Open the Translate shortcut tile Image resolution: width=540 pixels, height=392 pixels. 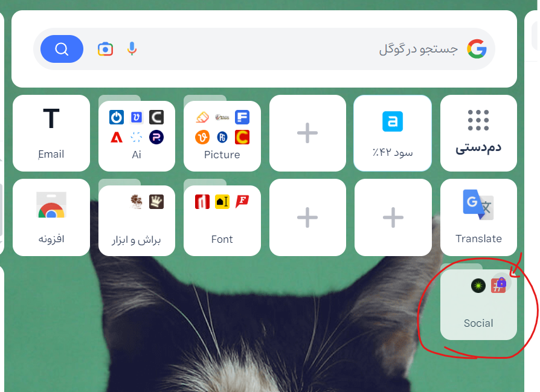478,217
